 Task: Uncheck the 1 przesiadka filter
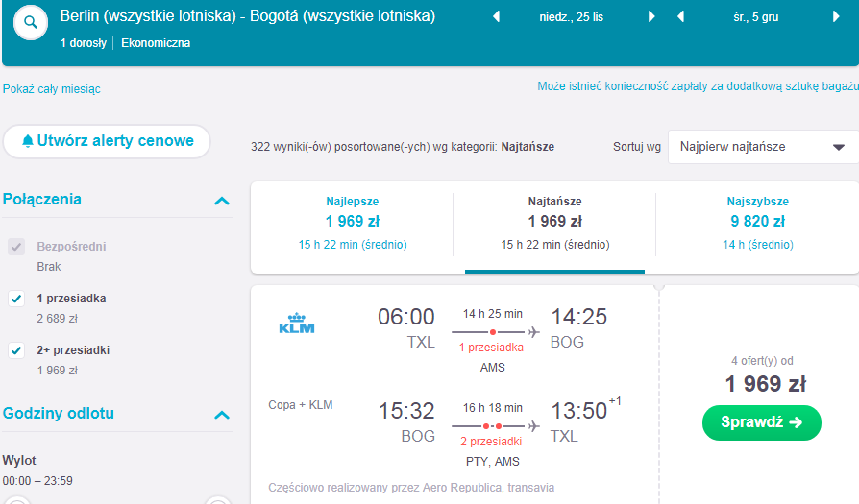[x=16, y=299]
